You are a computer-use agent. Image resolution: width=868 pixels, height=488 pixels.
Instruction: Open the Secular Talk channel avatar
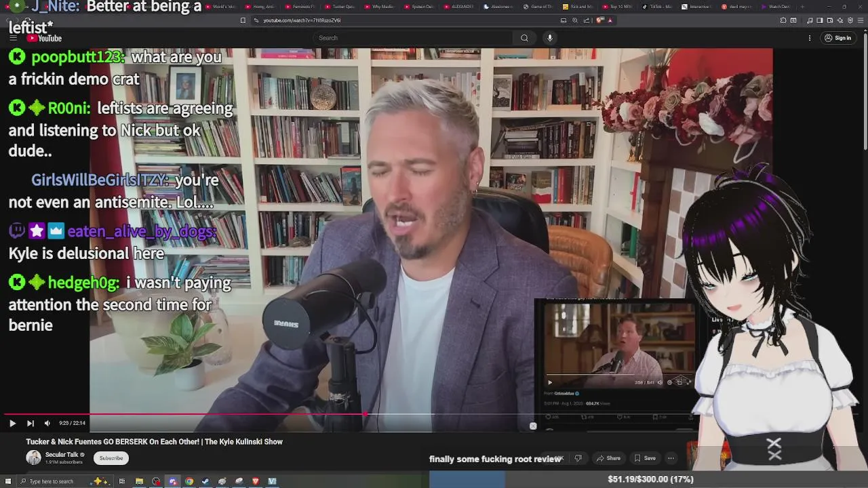pos(33,457)
